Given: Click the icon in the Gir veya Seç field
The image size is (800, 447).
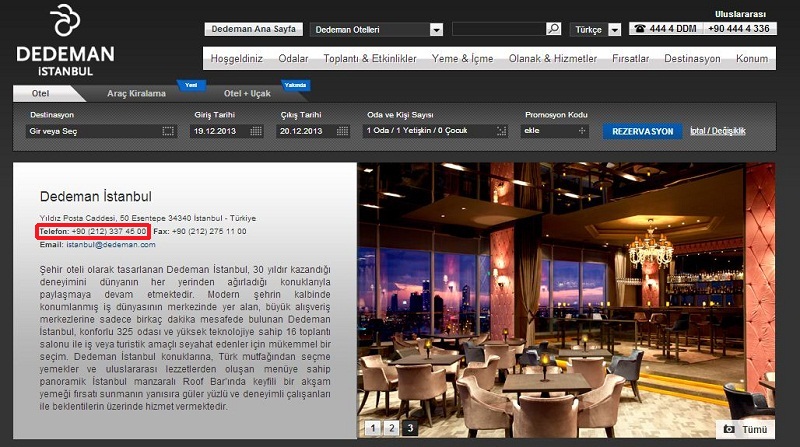Looking at the screenshot, I should (168, 131).
